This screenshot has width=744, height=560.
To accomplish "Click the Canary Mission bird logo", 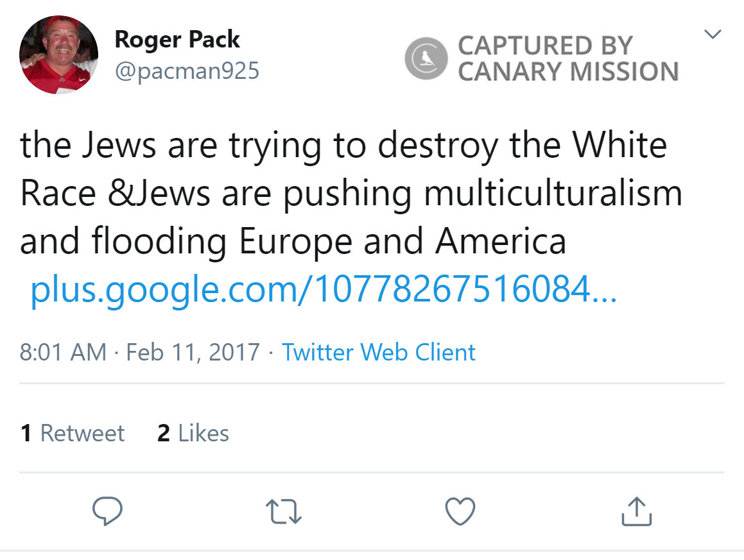I will pyautogui.click(x=426, y=58).
